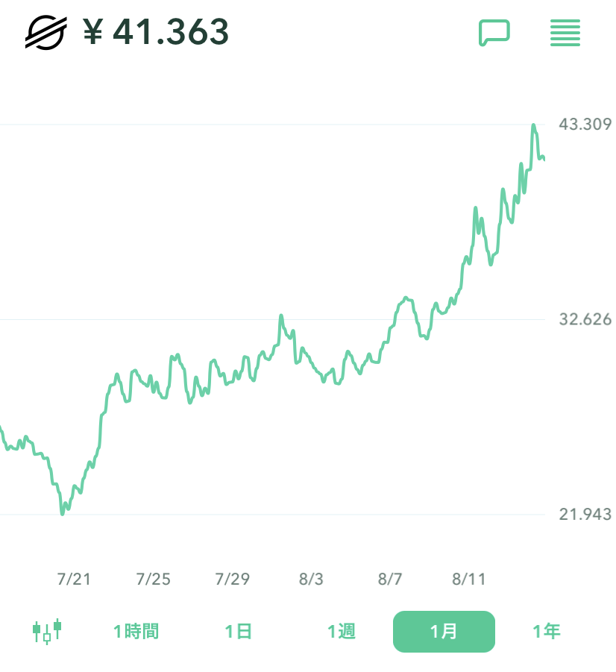Image resolution: width=616 pixels, height=672 pixels.
Task: Tap the chart line's highest peak
Action: [x=533, y=126]
